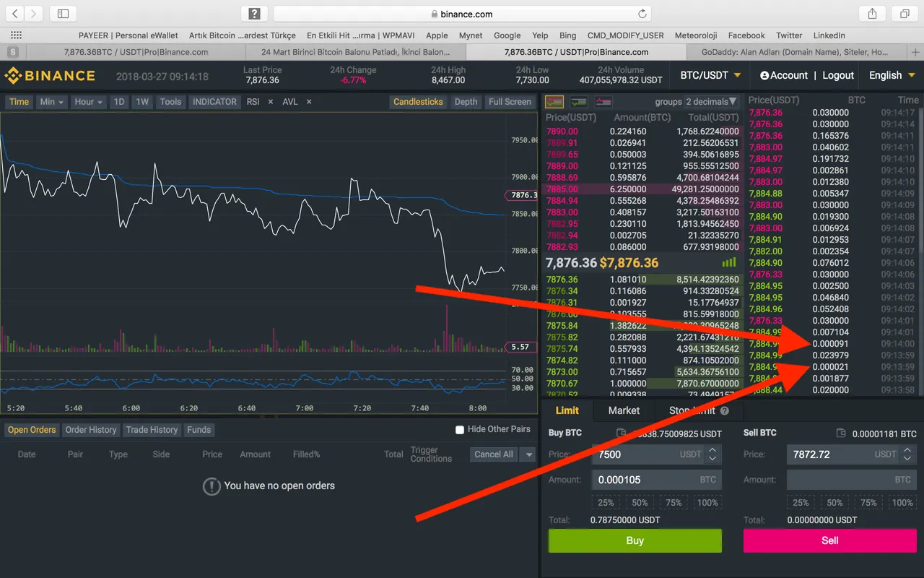This screenshot has height=578, width=924.
Task: Click the pinned S tab icon
Action: pyautogui.click(x=13, y=52)
